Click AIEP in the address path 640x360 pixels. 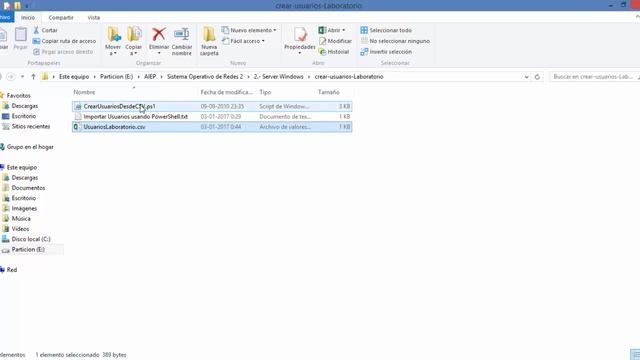click(x=150, y=77)
